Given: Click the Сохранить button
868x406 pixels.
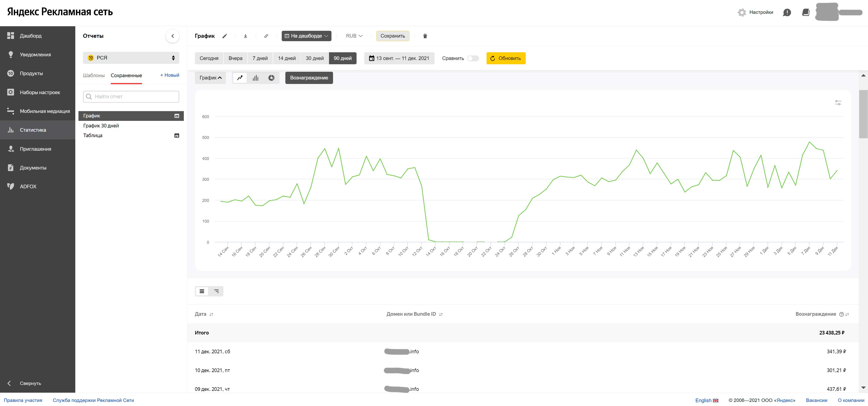Looking at the screenshot, I should pos(393,36).
